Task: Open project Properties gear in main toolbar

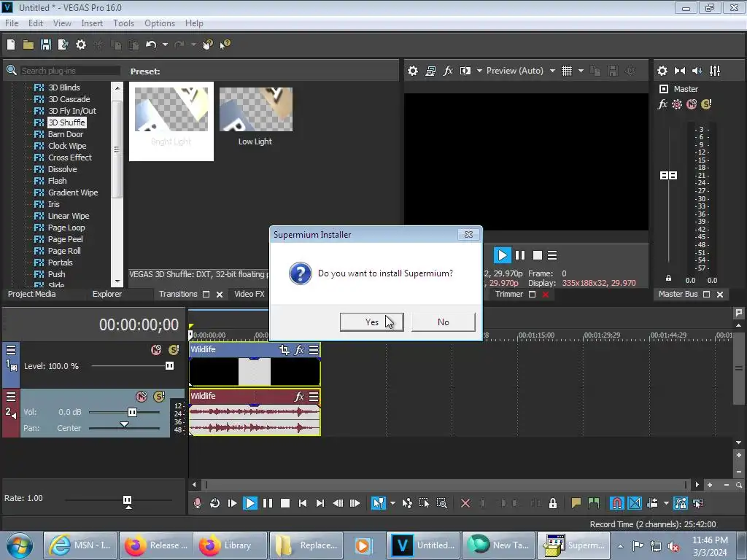Action: pyautogui.click(x=81, y=44)
